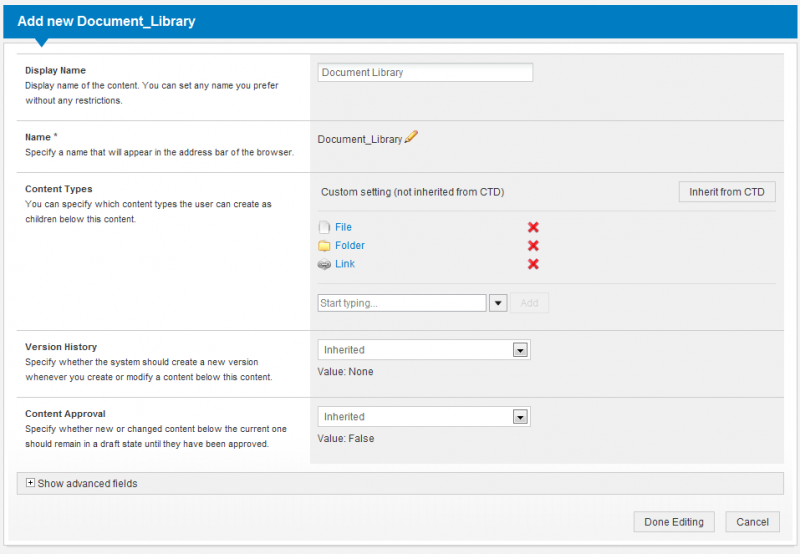Click the 'Add new Document_Library' header title
This screenshot has height=554, width=800.
pyautogui.click(x=106, y=21)
